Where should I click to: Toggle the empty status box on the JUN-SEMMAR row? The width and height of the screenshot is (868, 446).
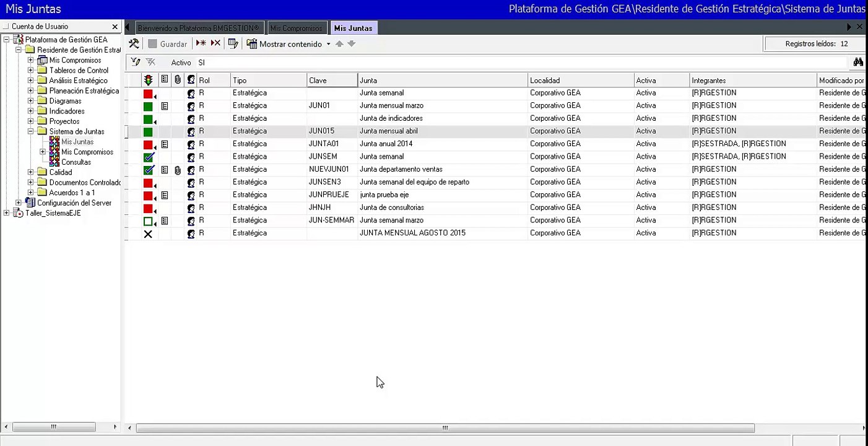pyautogui.click(x=148, y=221)
